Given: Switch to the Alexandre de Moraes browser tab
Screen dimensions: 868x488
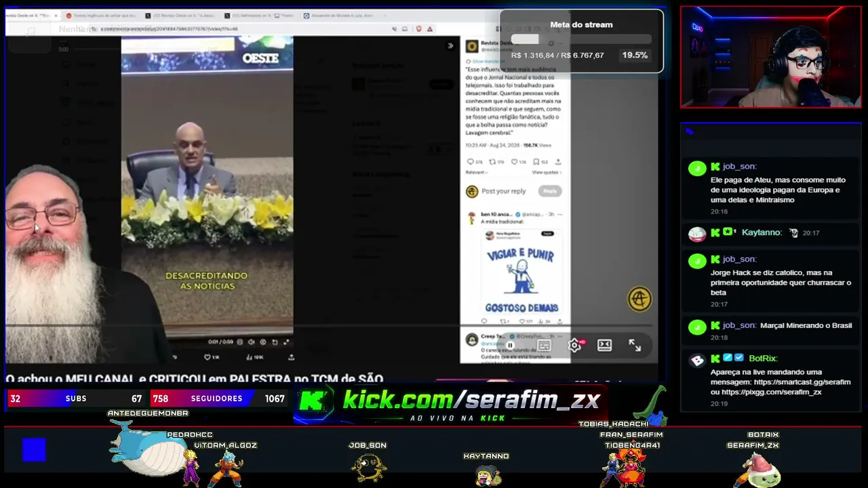Looking at the screenshot, I should click(338, 16).
